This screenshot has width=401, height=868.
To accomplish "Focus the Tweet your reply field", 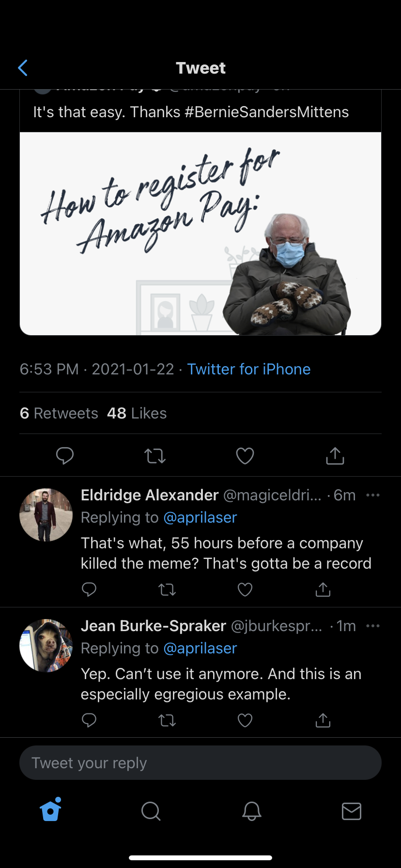I will click(x=200, y=763).
